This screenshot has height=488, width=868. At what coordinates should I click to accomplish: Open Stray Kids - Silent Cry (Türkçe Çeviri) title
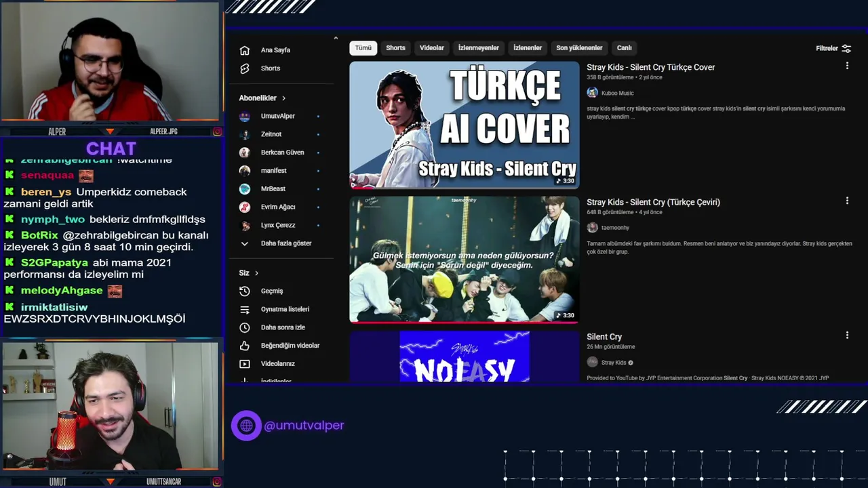[653, 202]
